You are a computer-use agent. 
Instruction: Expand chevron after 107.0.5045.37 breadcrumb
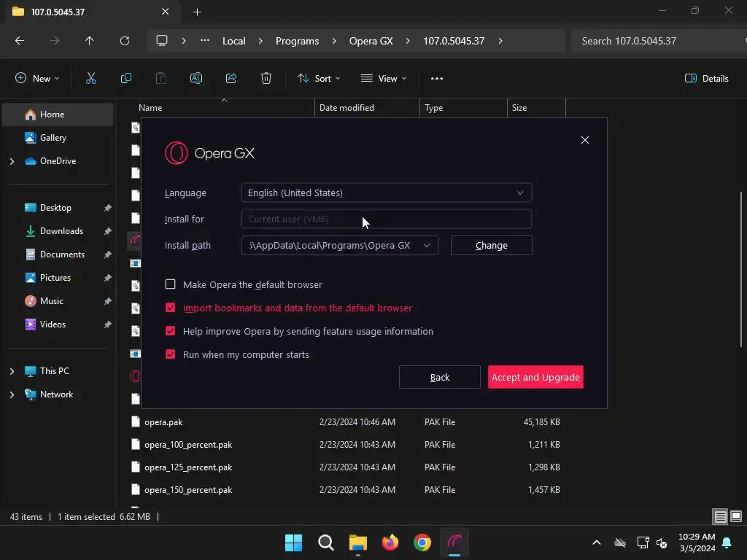click(500, 41)
